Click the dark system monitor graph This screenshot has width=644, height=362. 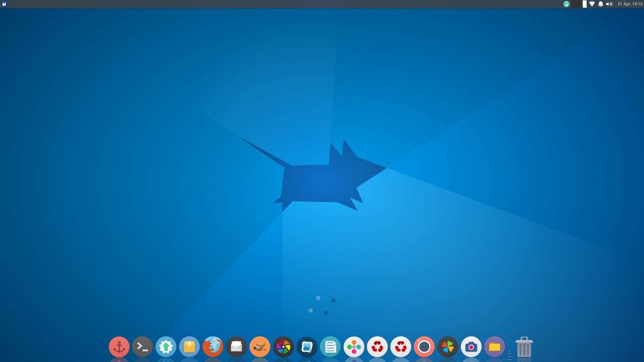tap(576, 4)
